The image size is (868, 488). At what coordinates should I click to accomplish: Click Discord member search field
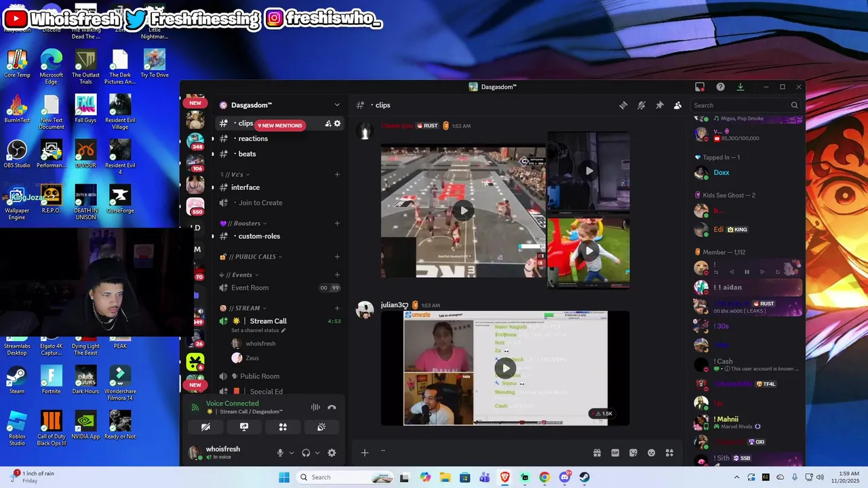[x=745, y=105]
